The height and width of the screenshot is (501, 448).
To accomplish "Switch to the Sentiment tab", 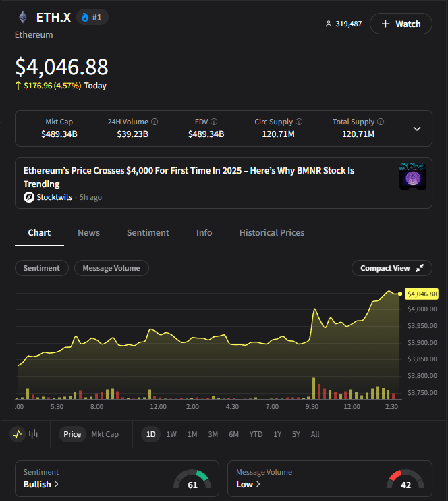I will point(148,232).
